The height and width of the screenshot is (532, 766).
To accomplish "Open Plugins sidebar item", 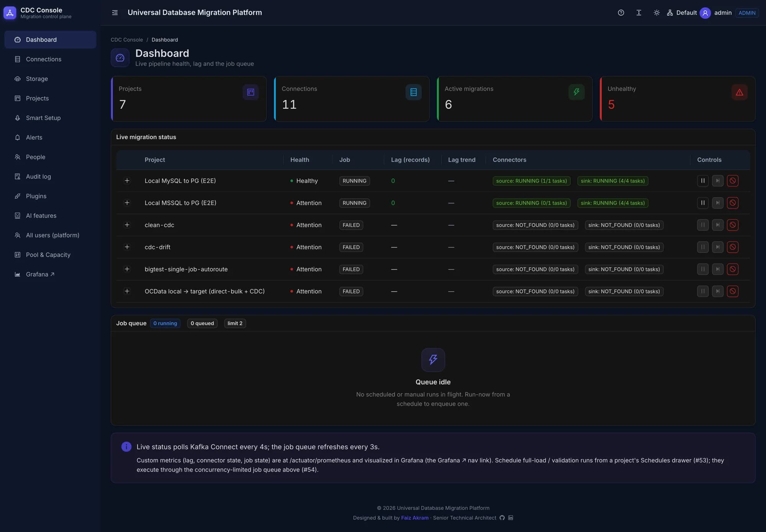I will click(50, 196).
